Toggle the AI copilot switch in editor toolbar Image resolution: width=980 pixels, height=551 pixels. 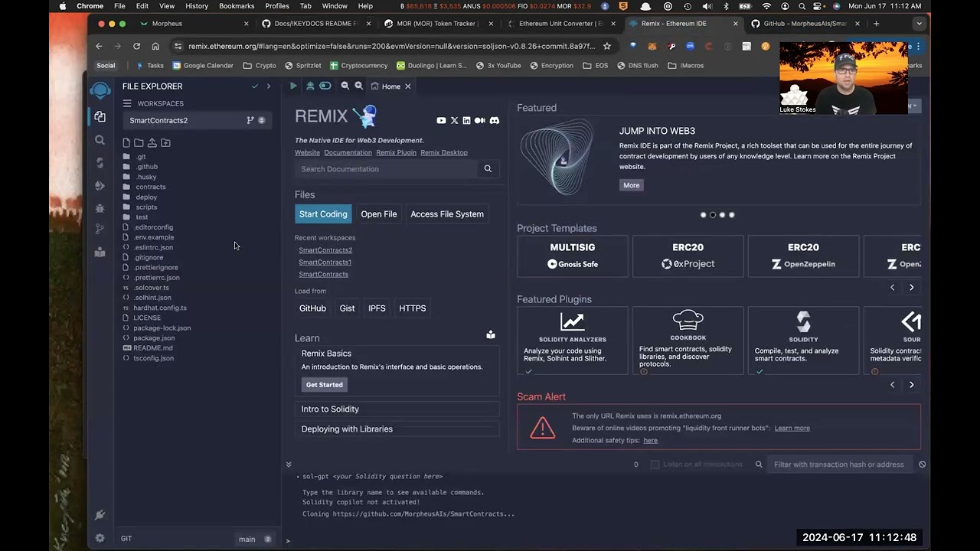coord(325,86)
